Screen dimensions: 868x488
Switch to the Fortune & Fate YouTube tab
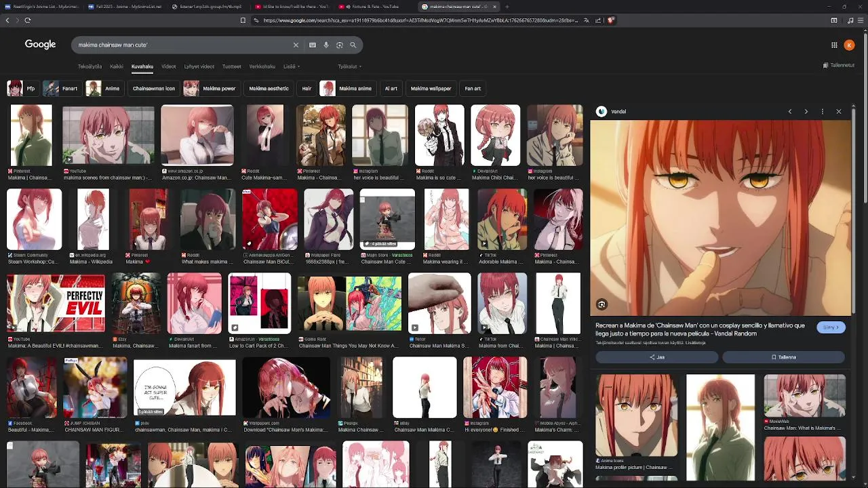coord(375,7)
